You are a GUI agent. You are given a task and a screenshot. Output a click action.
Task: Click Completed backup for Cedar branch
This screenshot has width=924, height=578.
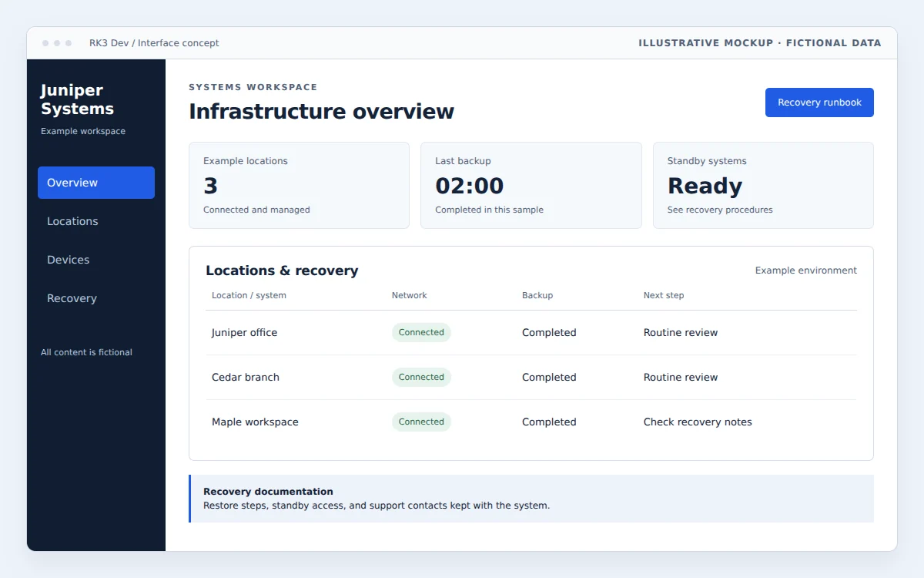coord(549,378)
